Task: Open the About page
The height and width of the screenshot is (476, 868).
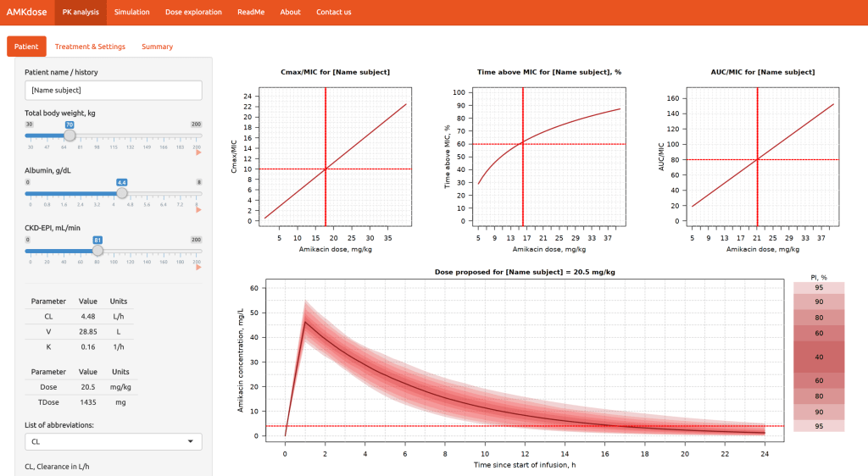Action: (x=290, y=12)
